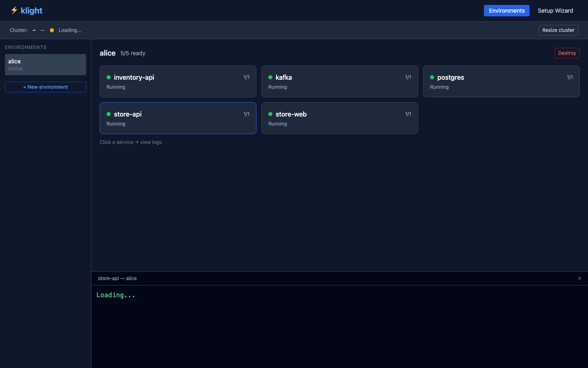This screenshot has height=368, width=588.
Task: Select the alice environment in sidebar
Action: click(45, 65)
